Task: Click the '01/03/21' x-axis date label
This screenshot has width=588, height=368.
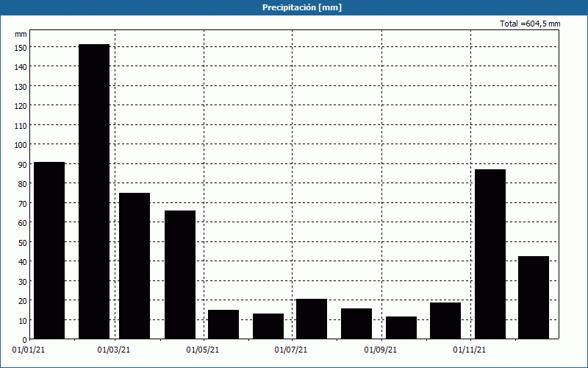Action: [114, 350]
